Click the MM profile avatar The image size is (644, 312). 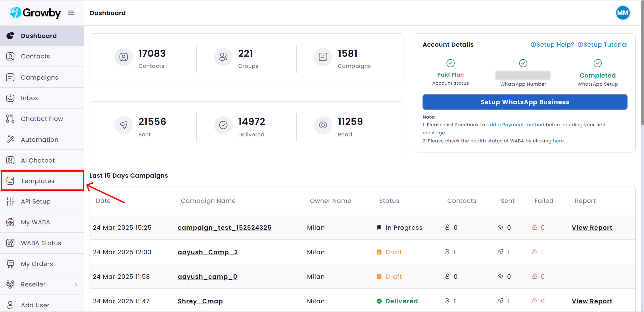[623, 13]
